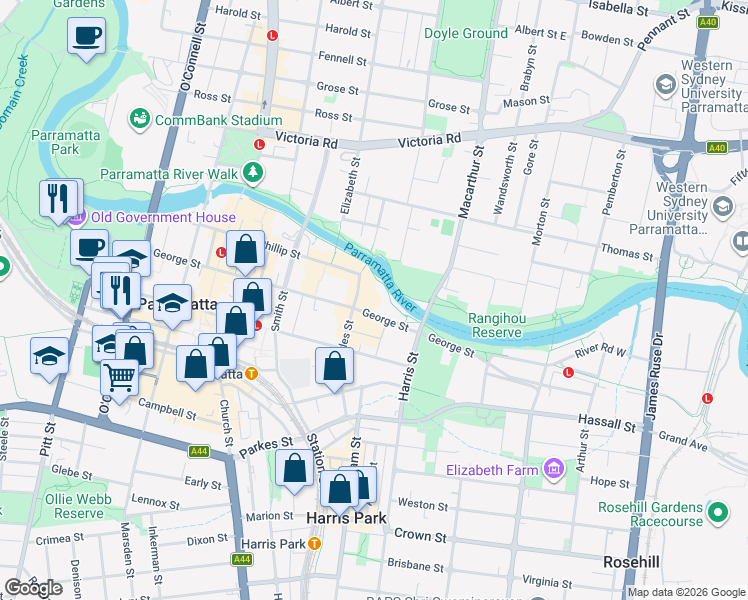Click the Harris Park suburb label
The height and width of the screenshot is (600, 748).
(x=346, y=518)
